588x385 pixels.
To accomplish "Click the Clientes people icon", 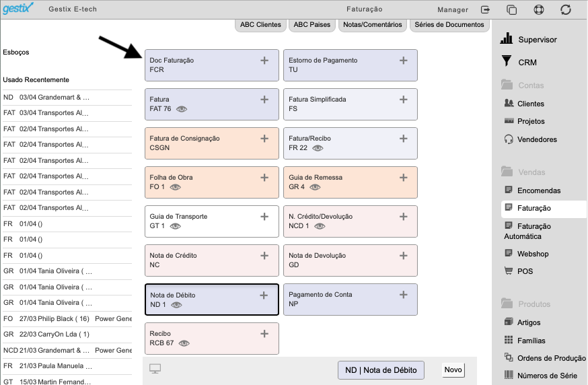I will 509,103.
